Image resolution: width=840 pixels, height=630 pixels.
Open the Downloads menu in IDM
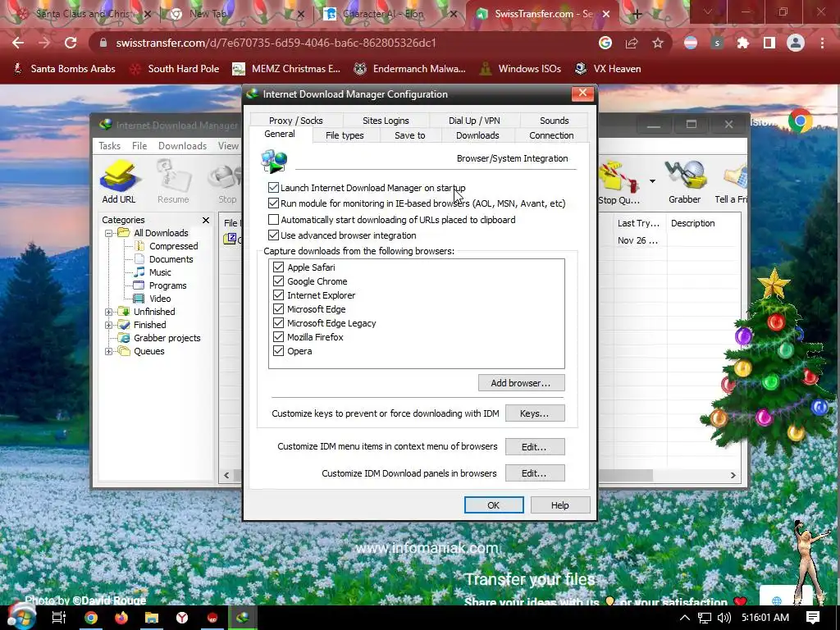(x=182, y=146)
